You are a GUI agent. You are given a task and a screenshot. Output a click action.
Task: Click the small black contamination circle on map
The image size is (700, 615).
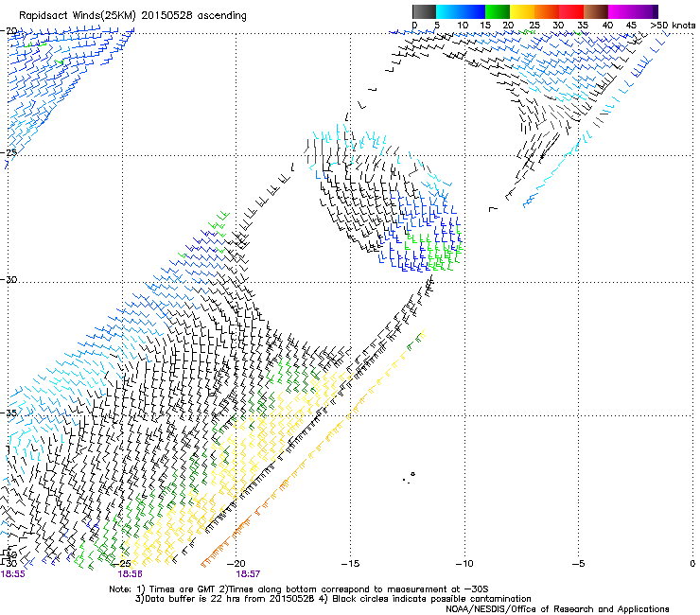click(x=413, y=474)
